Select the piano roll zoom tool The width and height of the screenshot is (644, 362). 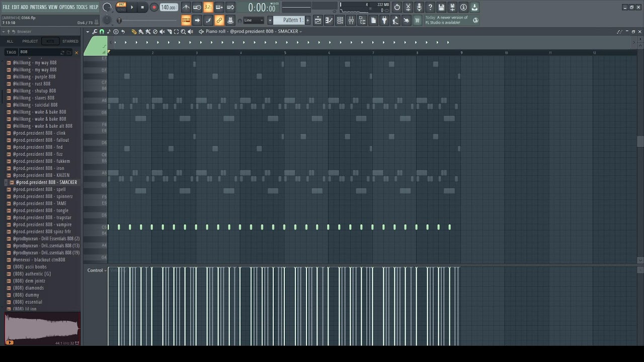[183, 32]
